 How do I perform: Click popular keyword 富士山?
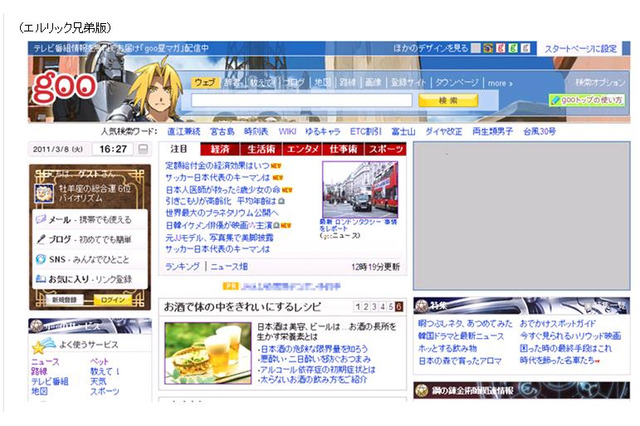coord(403,131)
